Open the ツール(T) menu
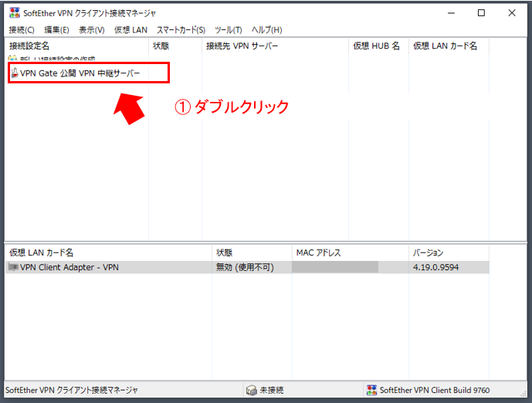532x403 pixels. [229, 30]
